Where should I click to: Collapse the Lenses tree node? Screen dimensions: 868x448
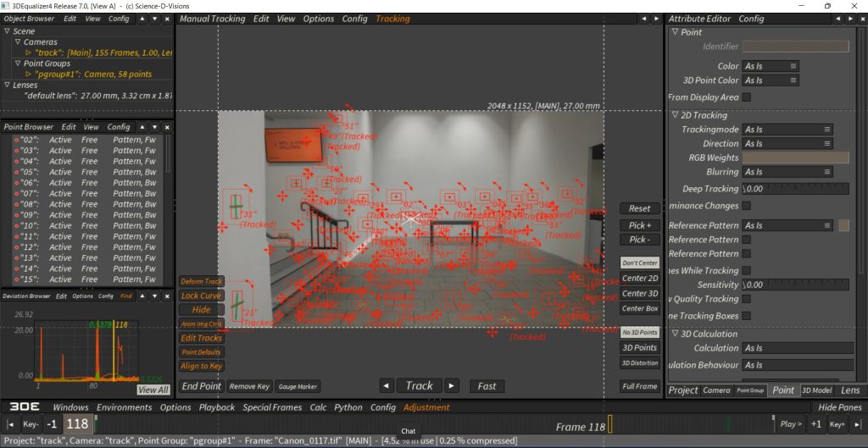tap(7, 85)
